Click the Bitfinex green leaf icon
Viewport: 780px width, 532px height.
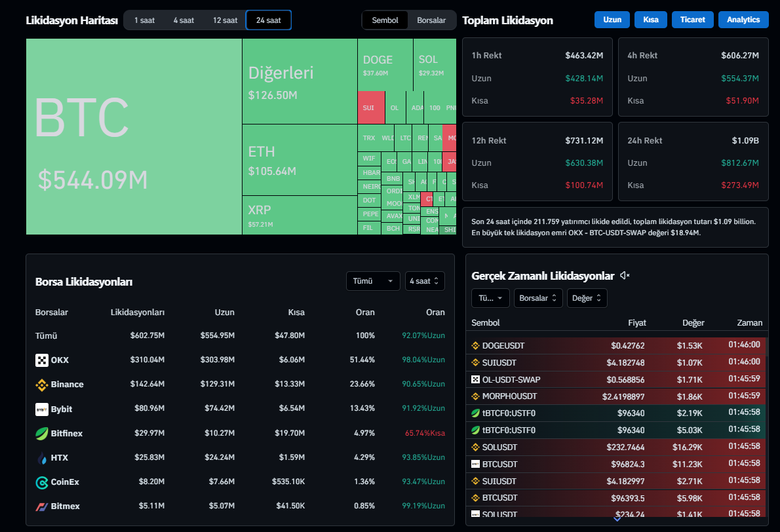click(42, 433)
